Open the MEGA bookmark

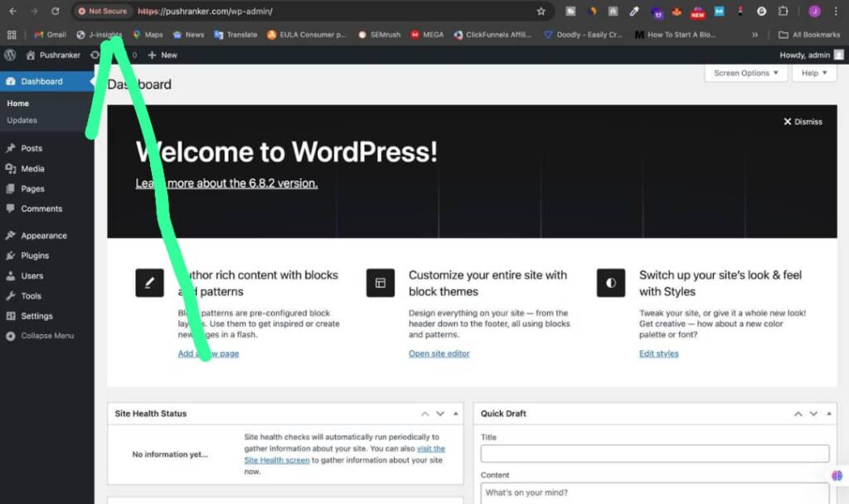tap(427, 35)
